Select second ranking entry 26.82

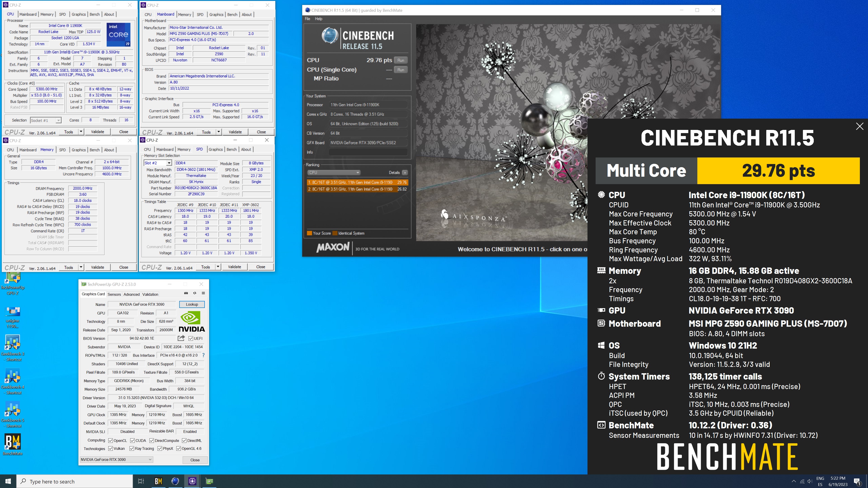pyautogui.click(x=357, y=189)
